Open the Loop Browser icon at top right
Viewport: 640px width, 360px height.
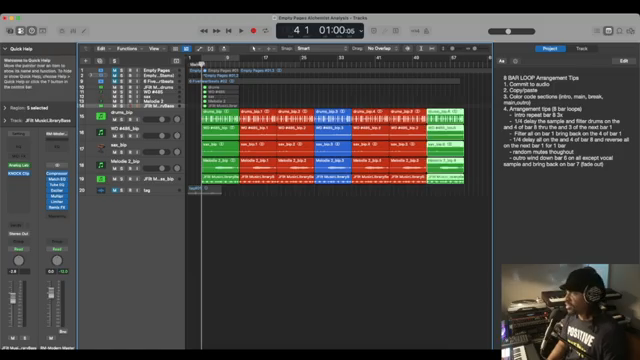[620, 31]
